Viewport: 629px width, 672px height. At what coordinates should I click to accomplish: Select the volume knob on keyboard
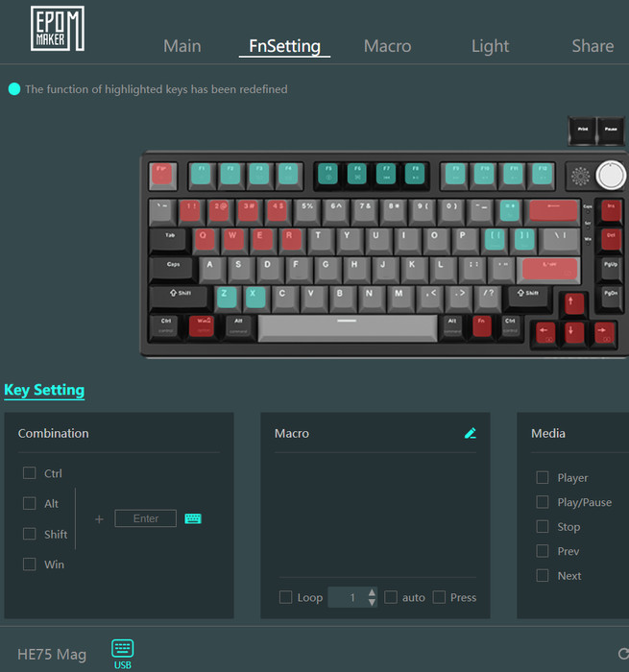[x=611, y=176]
